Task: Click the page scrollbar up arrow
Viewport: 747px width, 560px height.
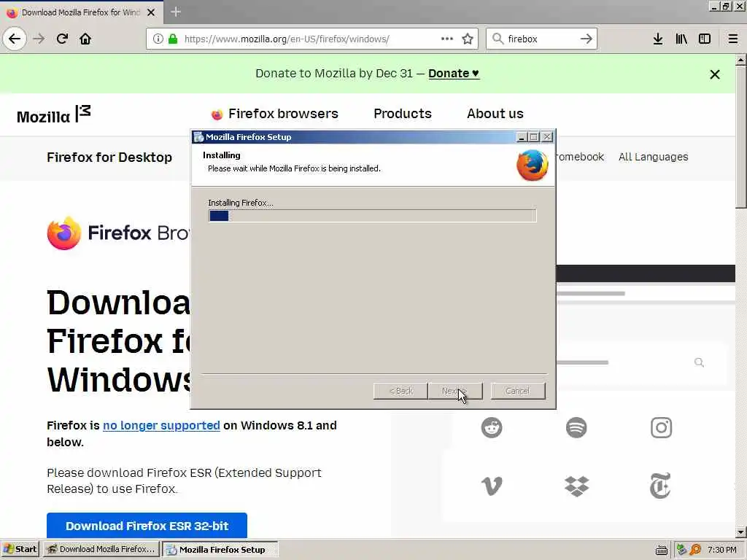Action: pyautogui.click(x=740, y=61)
